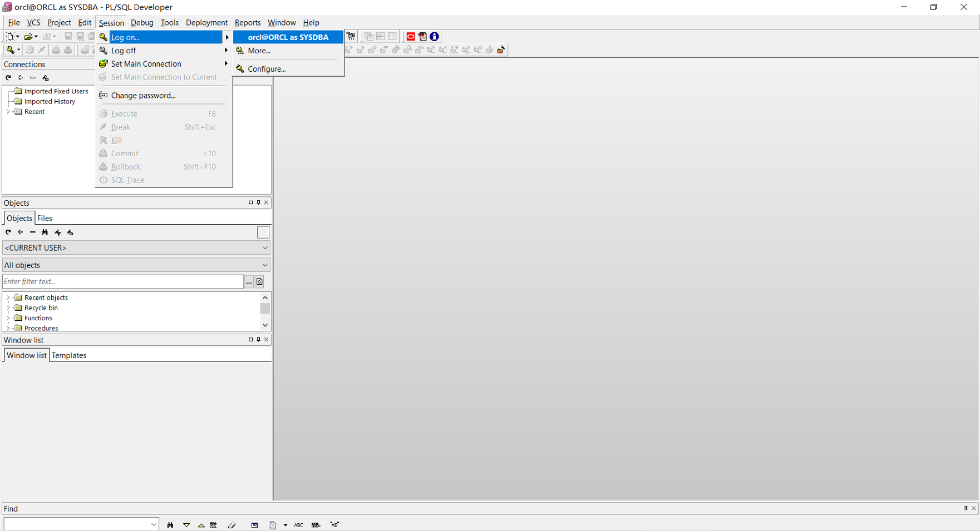Click the highlight all matches icon in Find bar
The image size is (980, 531).
(214, 525)
